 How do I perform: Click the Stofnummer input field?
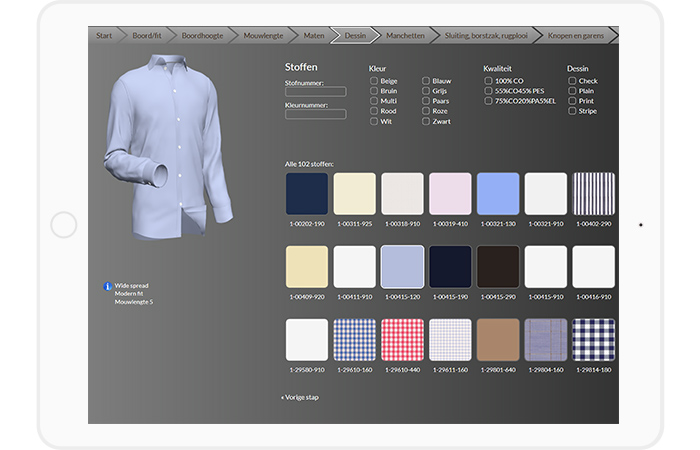point(315,92)
